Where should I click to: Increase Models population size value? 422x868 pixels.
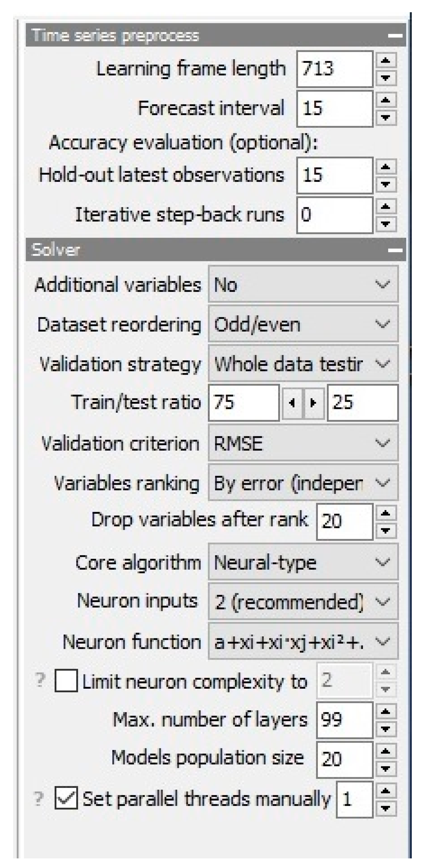point(386,751)
